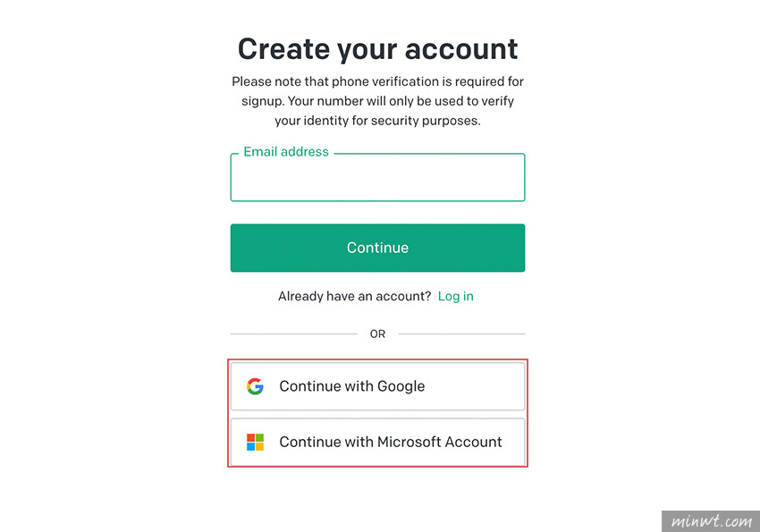Image resolution: width=760 pixels, height=532 pixels.
Task: Click the yellow square in the Microsoft logo
Action: [x=260, y=447]
